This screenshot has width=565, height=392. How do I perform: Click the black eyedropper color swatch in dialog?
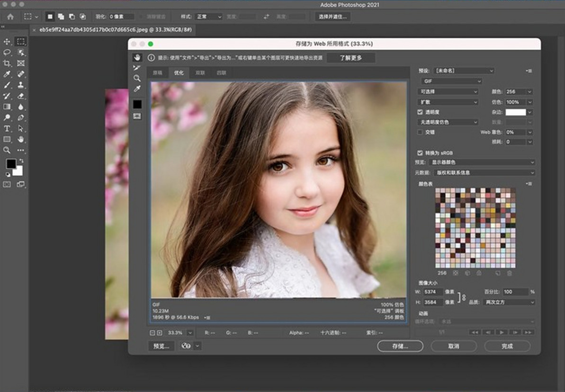coord(137,104)
